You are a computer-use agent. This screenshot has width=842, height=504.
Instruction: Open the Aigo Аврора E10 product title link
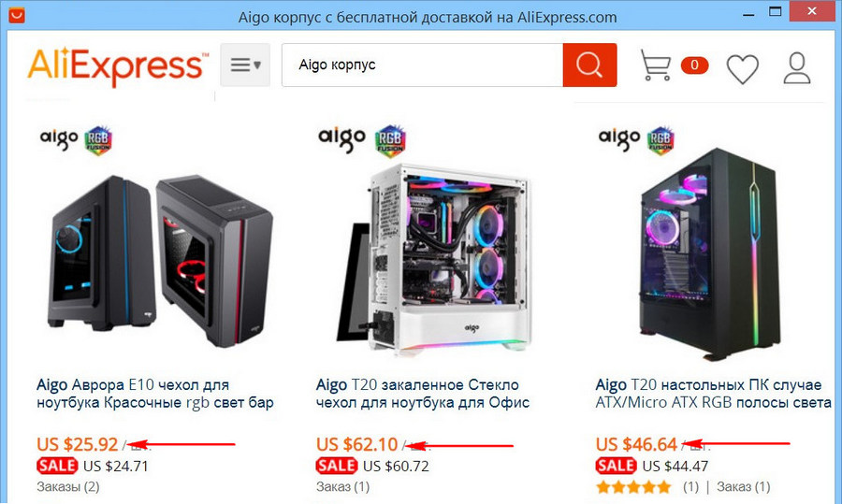coord(155,394)
